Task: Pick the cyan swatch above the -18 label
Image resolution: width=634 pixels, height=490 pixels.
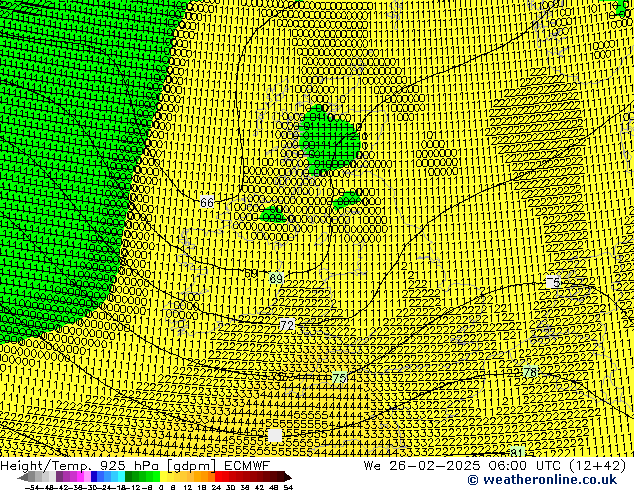Action: click(121, 477)
